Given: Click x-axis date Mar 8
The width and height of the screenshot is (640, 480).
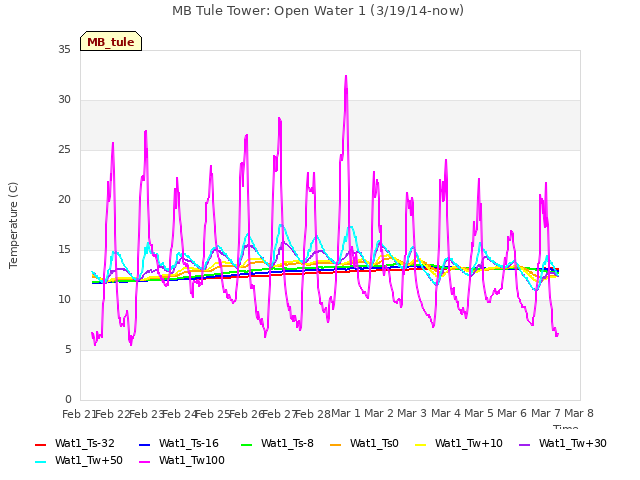Looking at the screenshot, I should click(579, 414).
